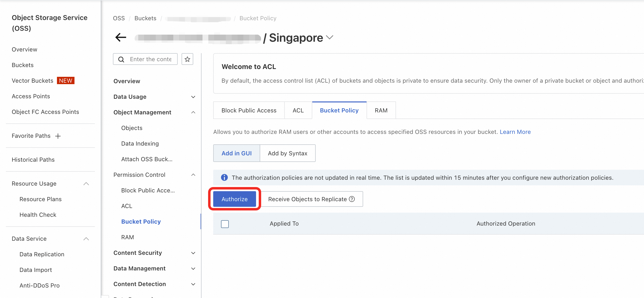The image size is (644, 298).
Task: Tick the select-all checkbox in table header
Action: pyautogui.click(x=225, y=224)
